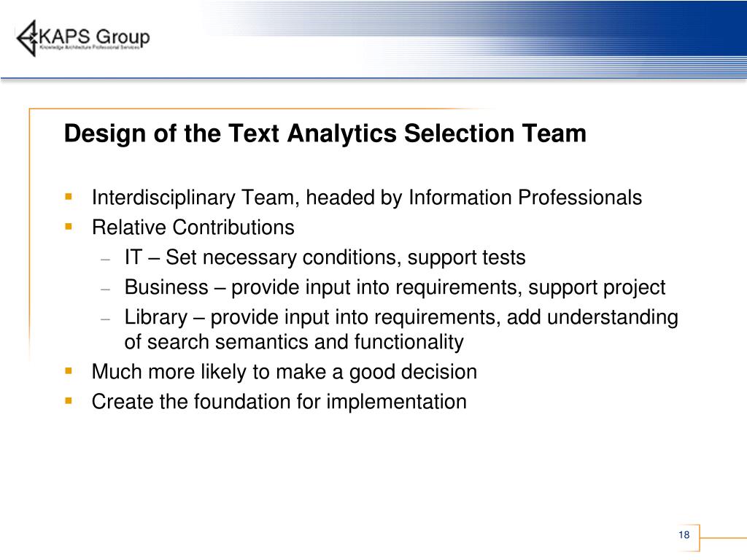Click the Interdisciplinary Team bullet text

pos(367,198)
